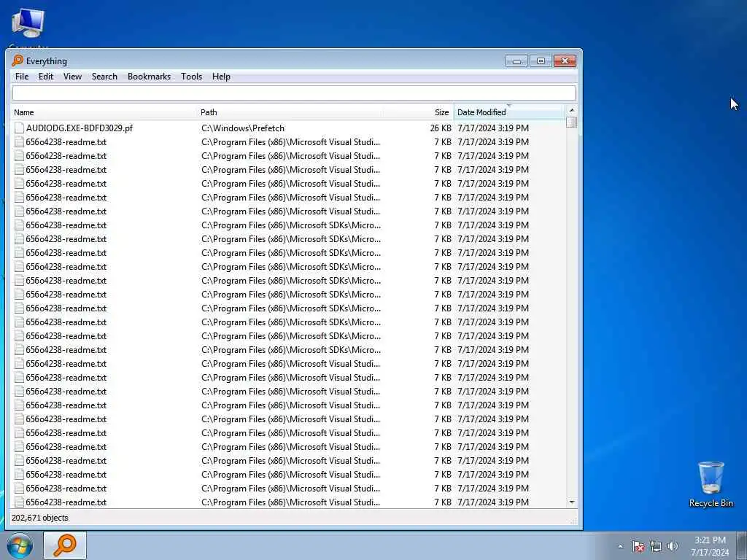747x560 pixels.
Task: Click the '202,671 objects' status bar text
Action: point(40,518)
